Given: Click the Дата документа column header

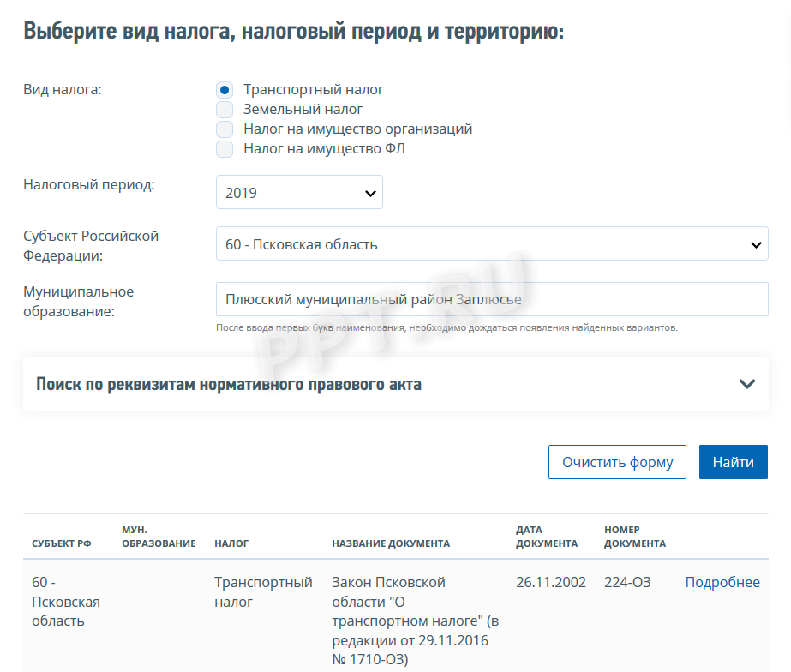Looking at the screenshot, I should click(547, 537).
